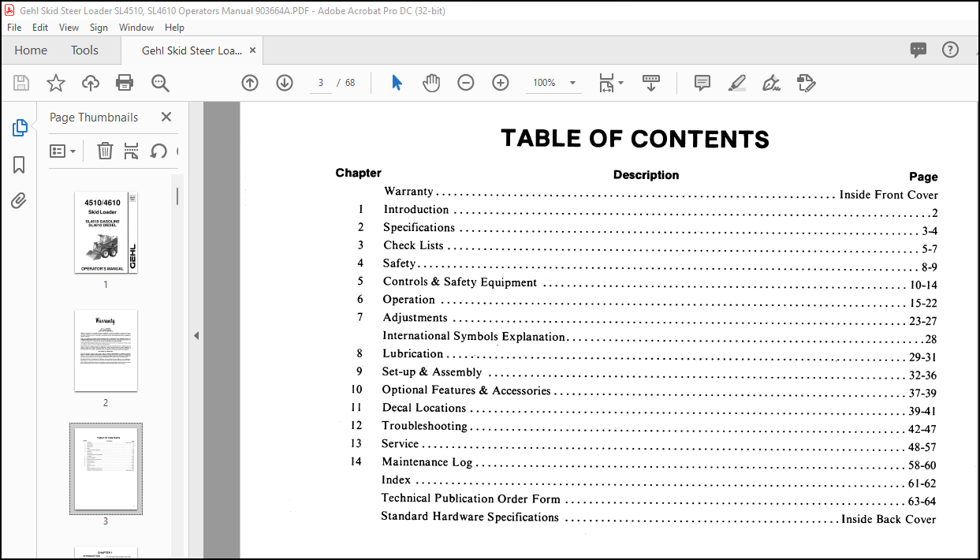The width and height of the screenshot is (980, 560).
Task: Click the scrolling mode toolbar icon
Action: click(x=651, y=83)
